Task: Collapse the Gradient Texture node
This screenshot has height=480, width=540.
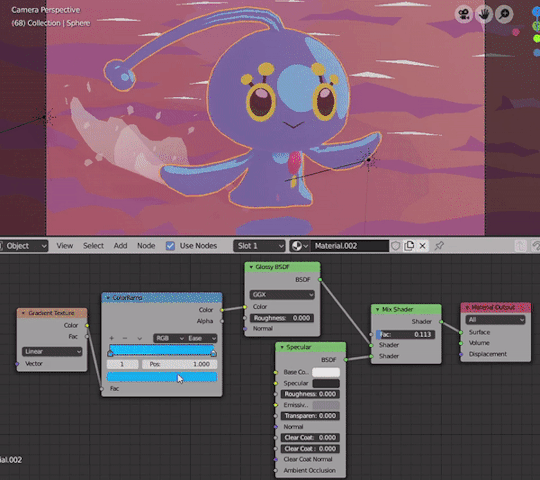Action: tap(23, 313)
